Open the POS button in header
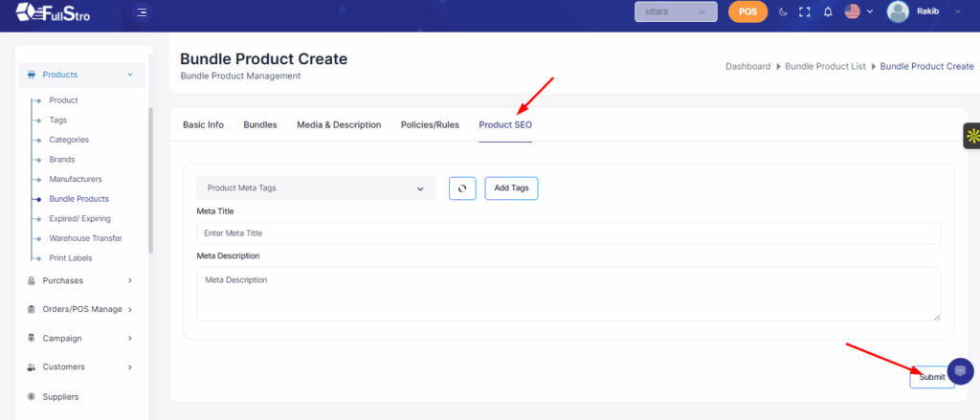 pos(747,11)
